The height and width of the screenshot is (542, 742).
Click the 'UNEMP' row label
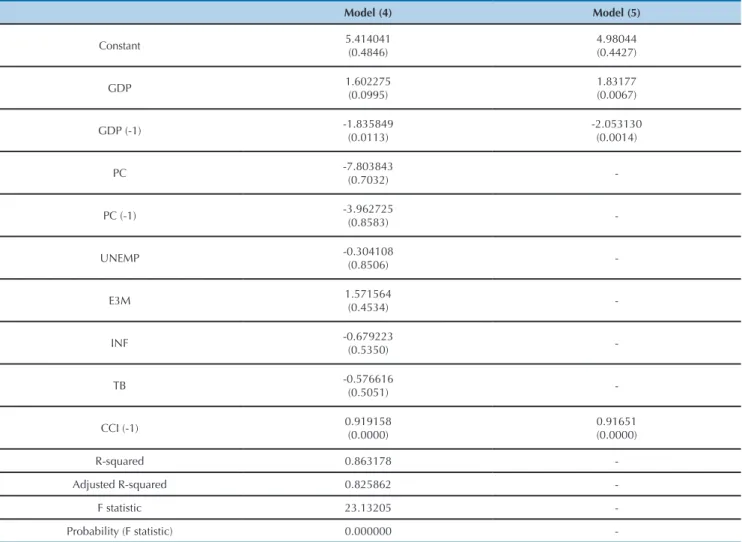[119, 258]
